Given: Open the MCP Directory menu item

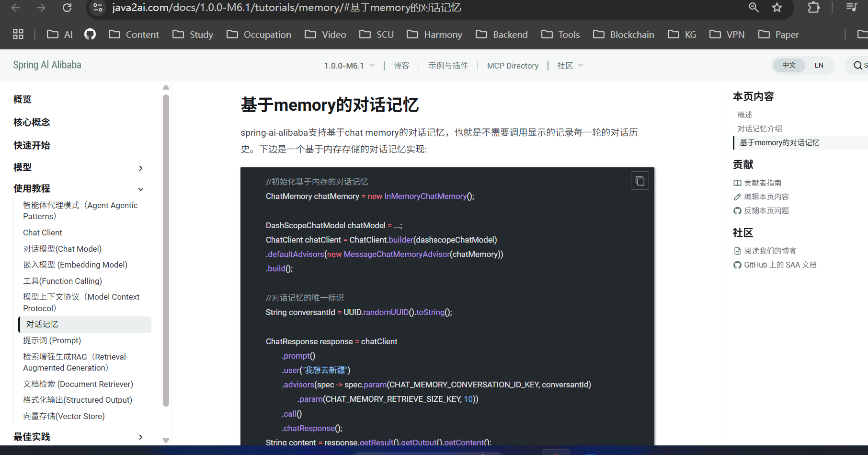Looking at the screenshot, I should pyautogui.click(x=512, y=65).
